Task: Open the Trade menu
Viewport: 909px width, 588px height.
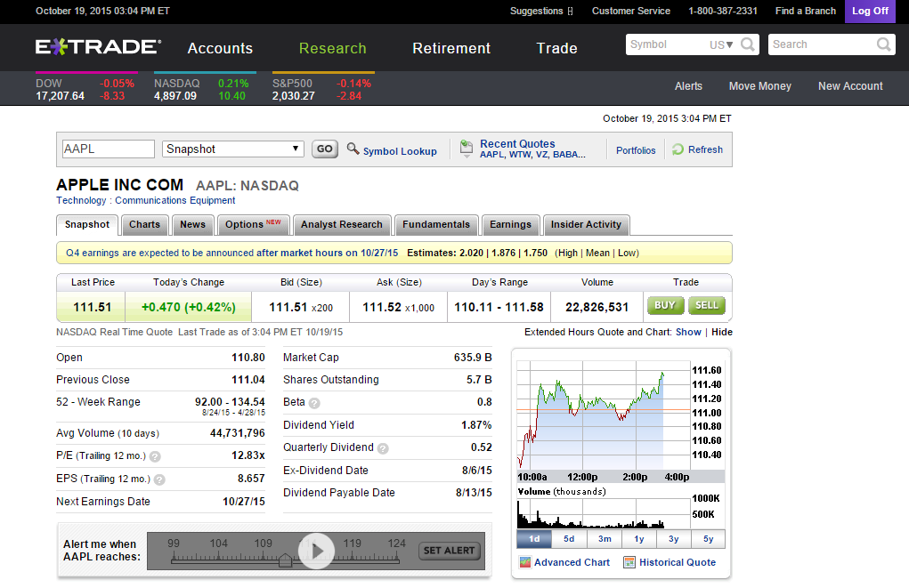Action: pyautogui.click(x=557, y=48)
